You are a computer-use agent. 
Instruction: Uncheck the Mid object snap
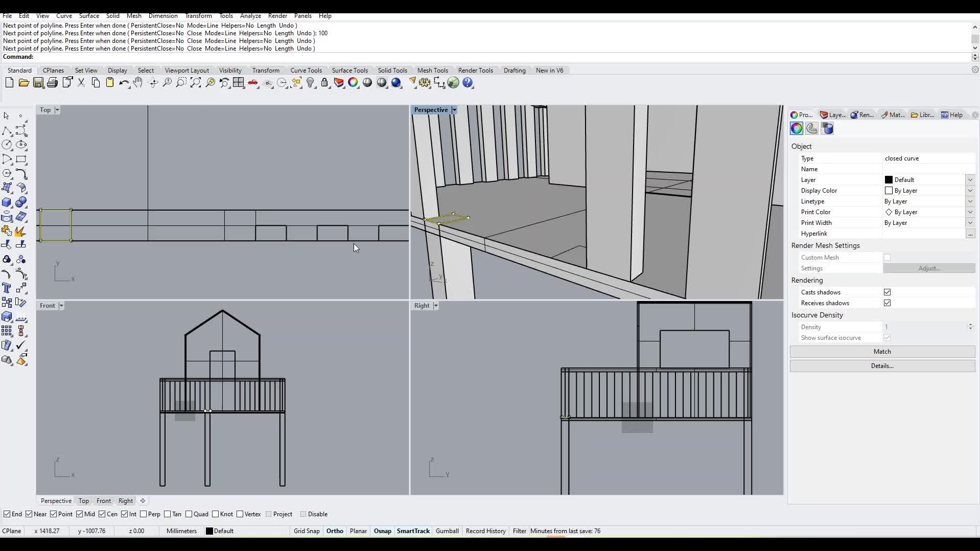pos(80,514)
